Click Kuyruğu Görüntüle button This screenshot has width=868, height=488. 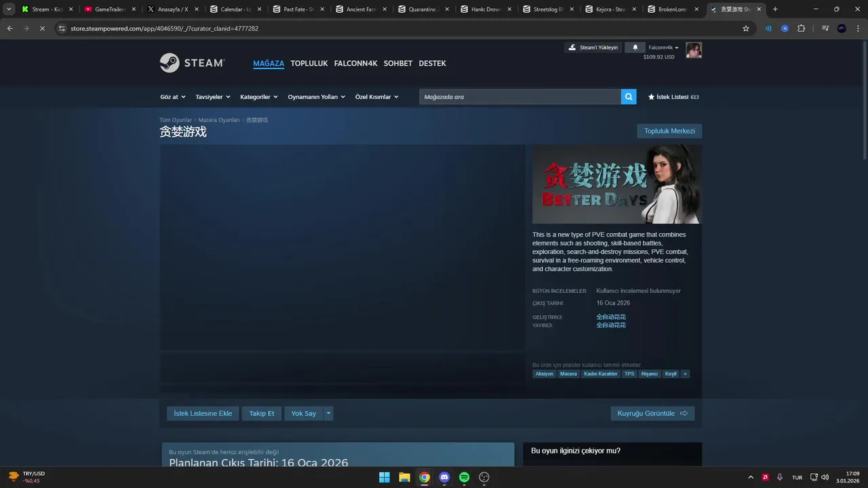click(x=652, y=413)
